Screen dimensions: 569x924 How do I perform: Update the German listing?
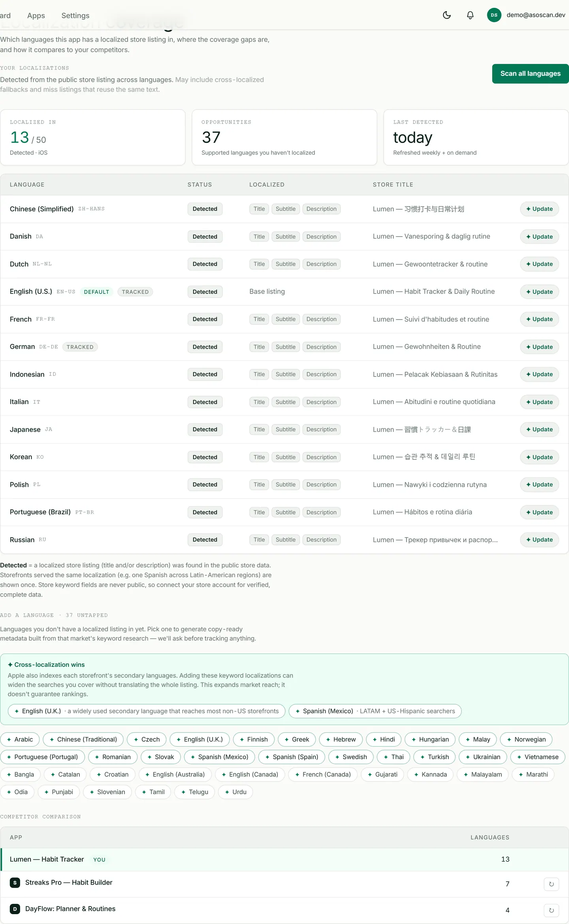coord(539,347)
